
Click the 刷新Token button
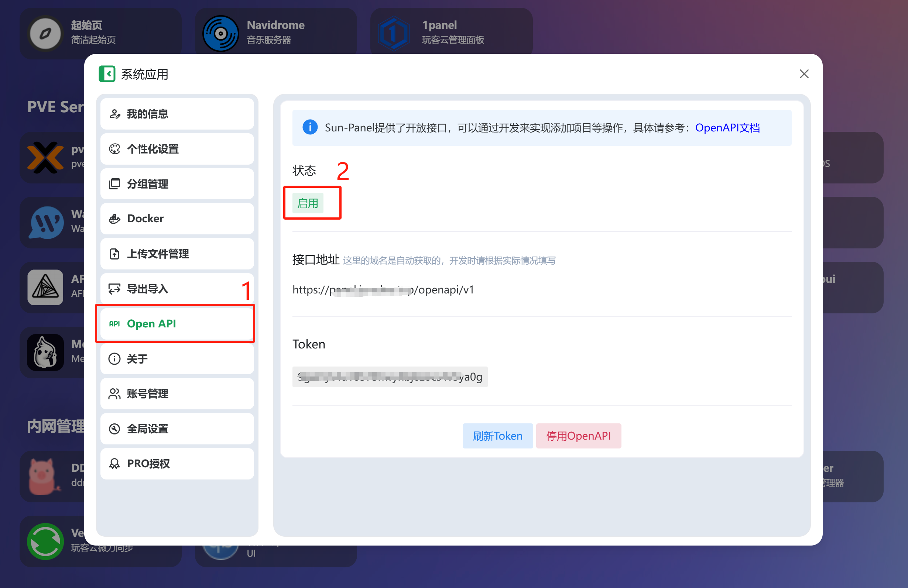pyautogui.click(x=497, y=436)
